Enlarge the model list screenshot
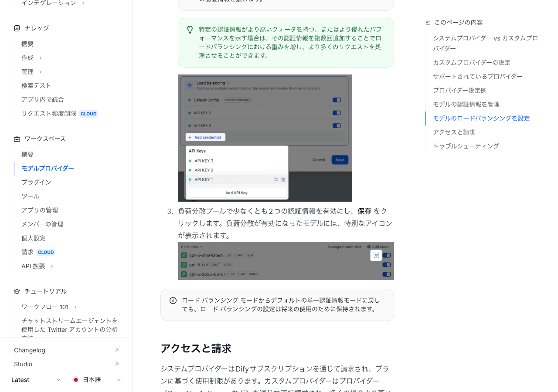Screen dimensions: 558x392 (x=286, y=260)
